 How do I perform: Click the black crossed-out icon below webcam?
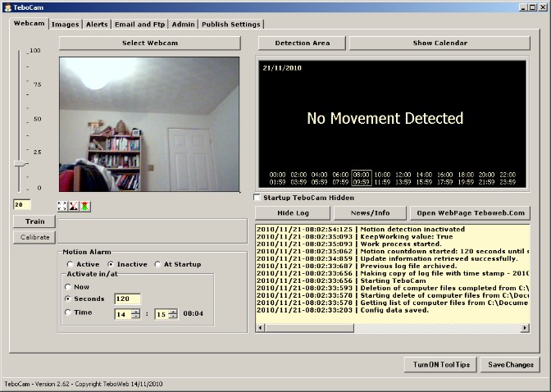click(x=74, y=206)
